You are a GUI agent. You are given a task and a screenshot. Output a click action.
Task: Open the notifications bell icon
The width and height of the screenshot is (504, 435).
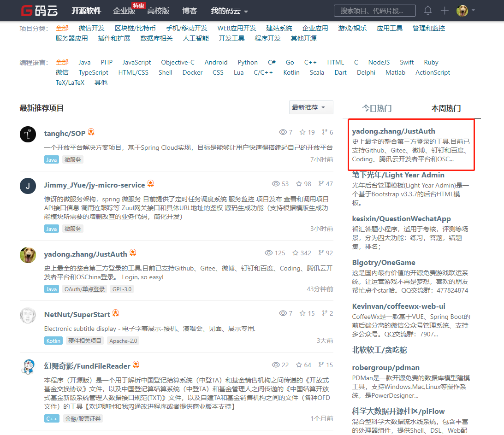pos(427,11)
